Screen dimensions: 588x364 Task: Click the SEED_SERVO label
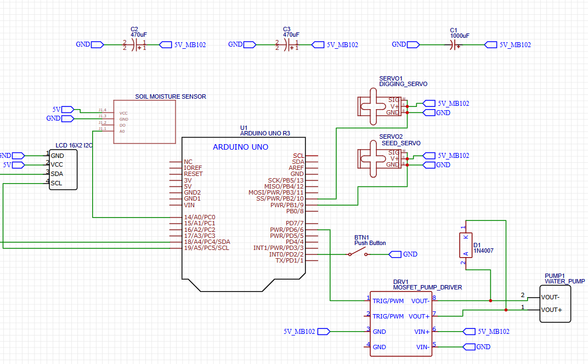click(x=401, y=143)
